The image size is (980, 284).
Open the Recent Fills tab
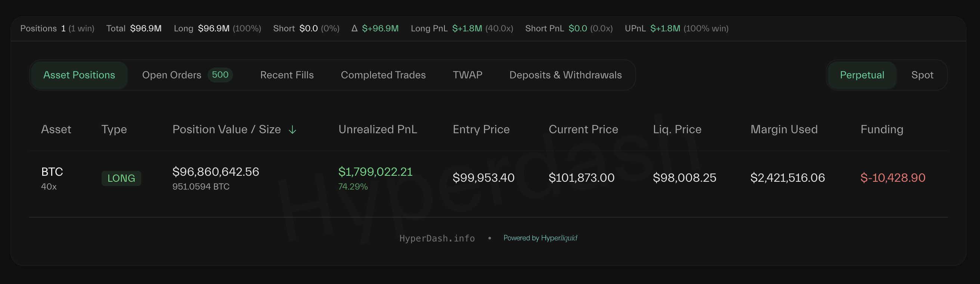[286, 75]
